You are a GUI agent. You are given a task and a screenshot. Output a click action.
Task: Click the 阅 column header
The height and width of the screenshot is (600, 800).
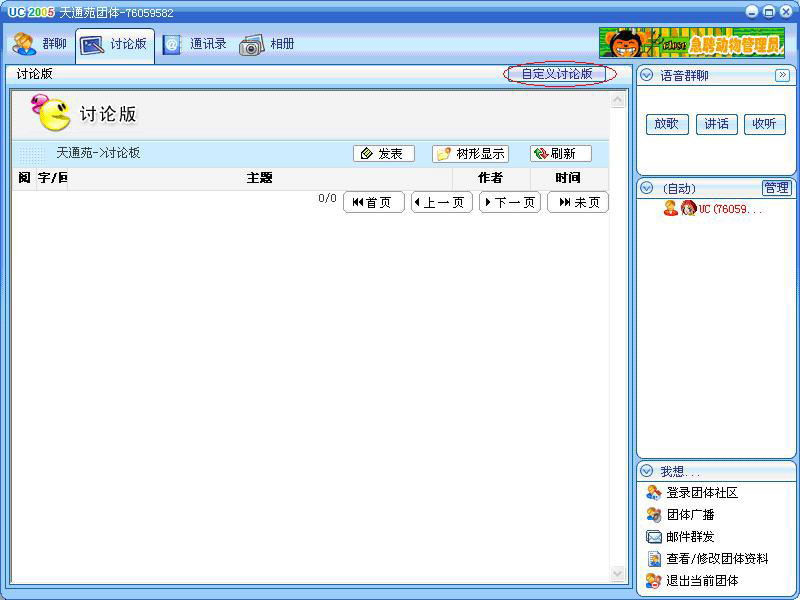coord(24,178)
